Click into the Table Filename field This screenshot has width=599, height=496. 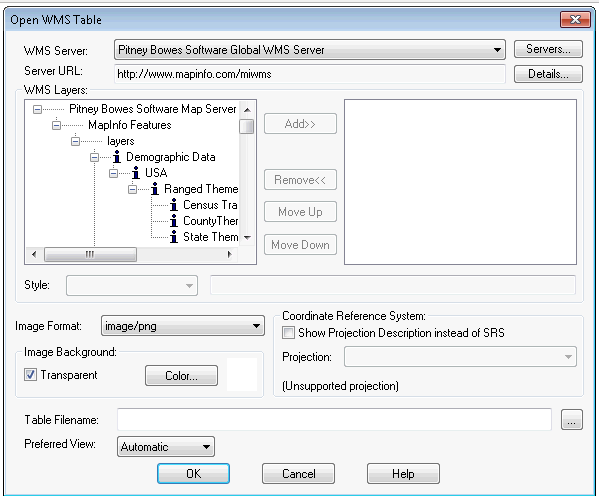coord(334,419)
